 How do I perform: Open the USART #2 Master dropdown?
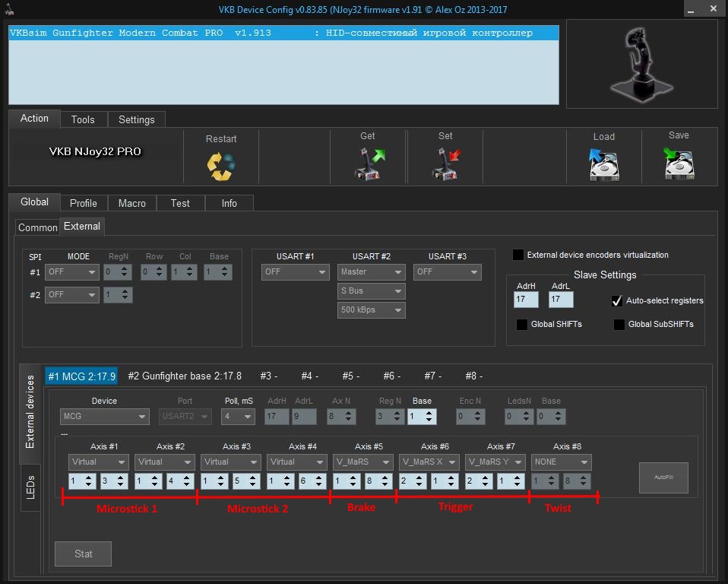(x=371, y=271)
